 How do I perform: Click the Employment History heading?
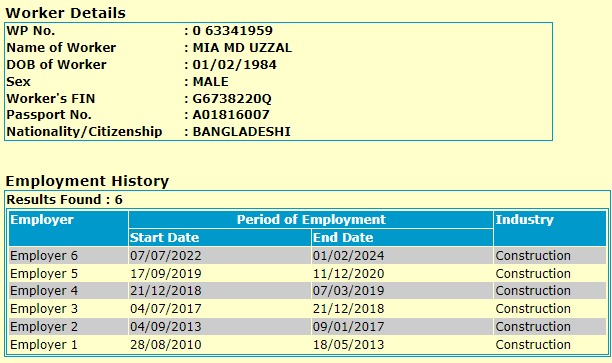pos(87,181)
